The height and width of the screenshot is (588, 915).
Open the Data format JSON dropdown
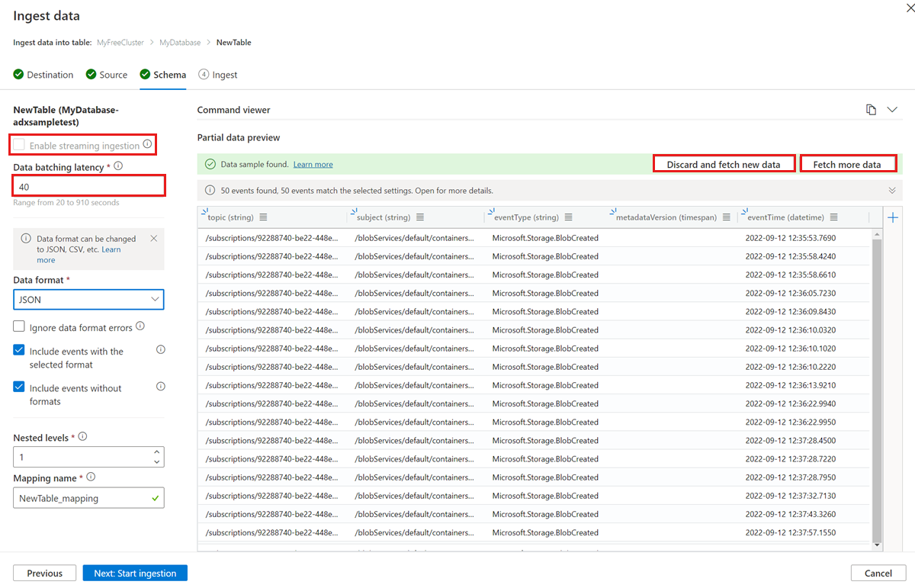pos(88,300)
